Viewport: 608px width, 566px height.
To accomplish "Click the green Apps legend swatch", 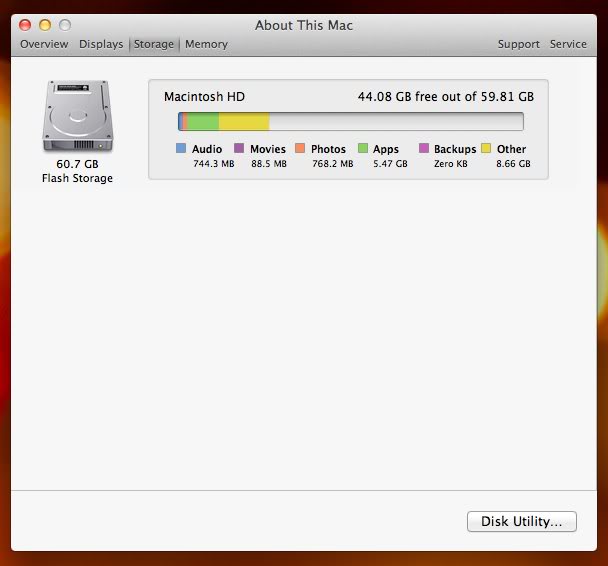I will coord(363,148).
